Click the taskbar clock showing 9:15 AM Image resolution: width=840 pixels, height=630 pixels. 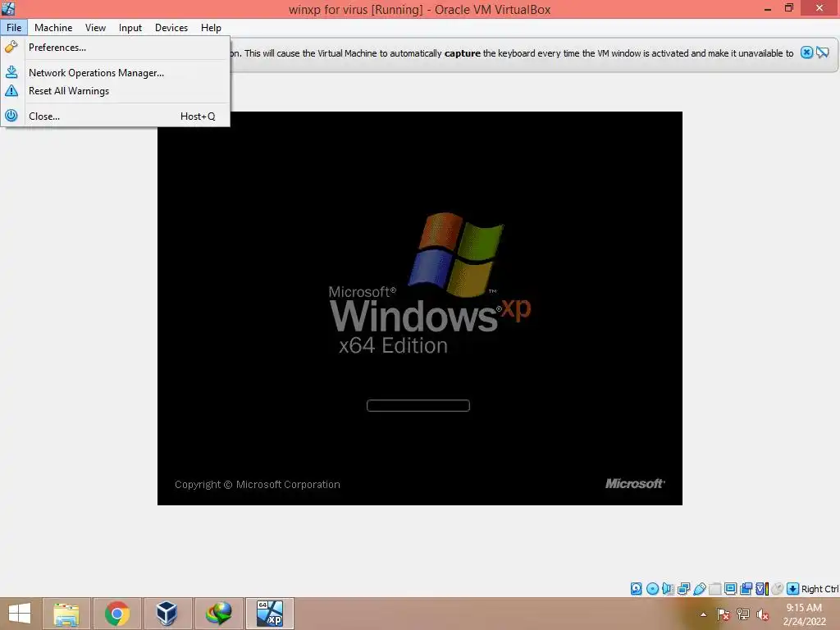(x=804, y=614)
